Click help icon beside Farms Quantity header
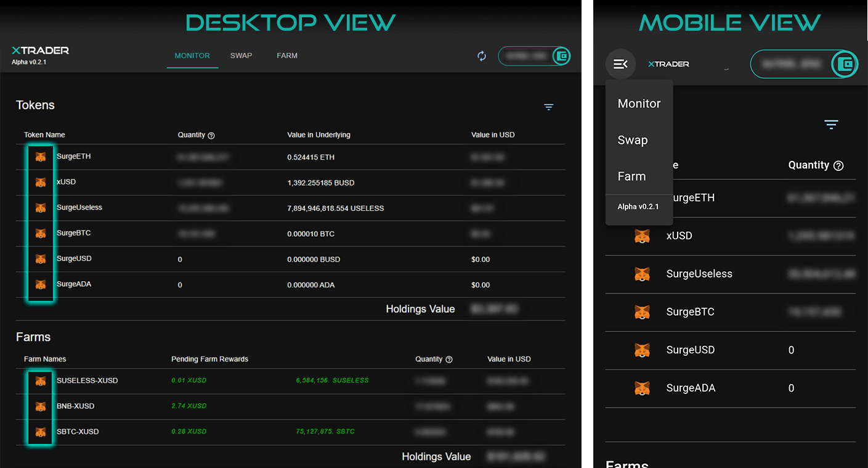Viewport: 868px width, 468px height. (x=449, y=359)
